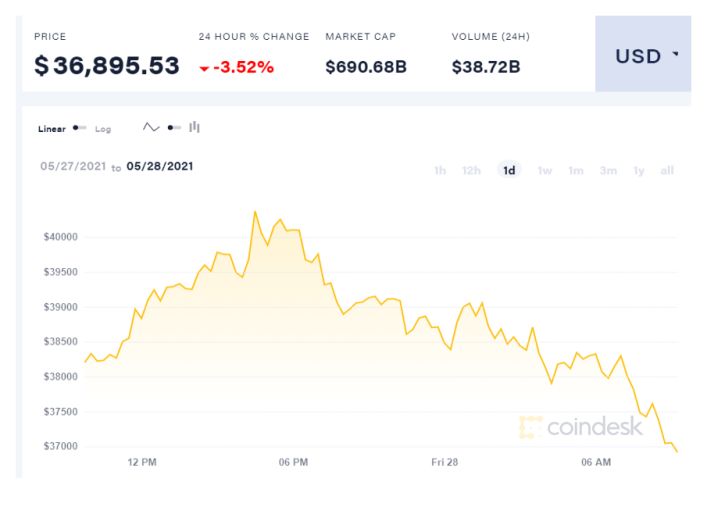The image size is (707, 525).
Task: Select the candlestick chart icon
Action: pyautogui.click(x=195, y=127)
